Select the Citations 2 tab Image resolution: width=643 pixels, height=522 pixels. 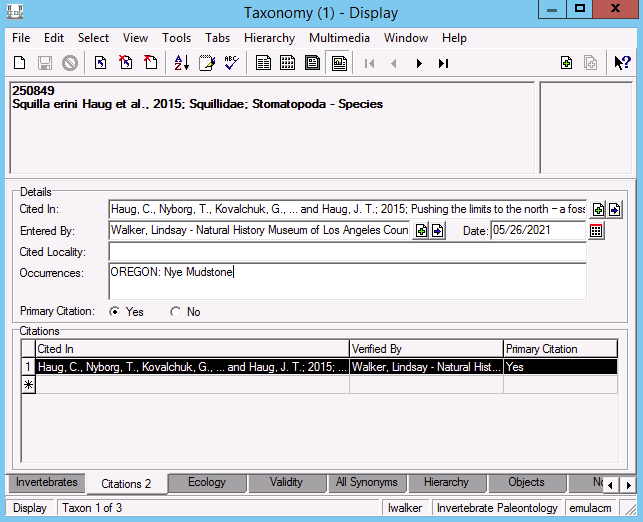pyautogui.click(x=126, y=484)
